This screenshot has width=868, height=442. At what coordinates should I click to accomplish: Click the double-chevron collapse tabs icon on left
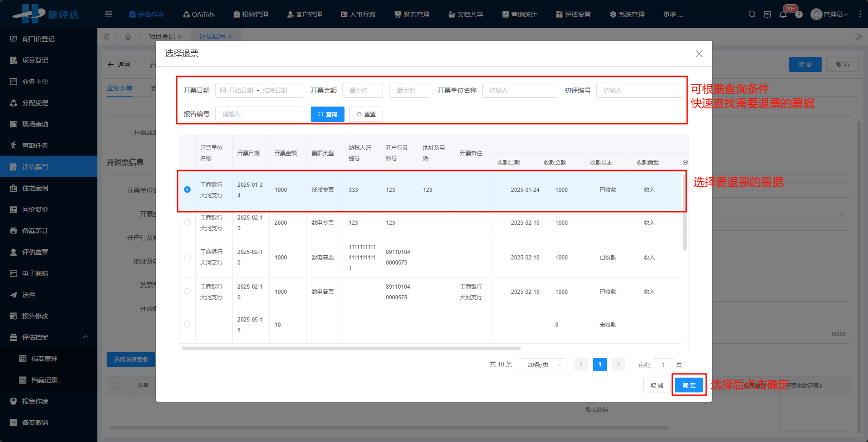click(107, 37)
